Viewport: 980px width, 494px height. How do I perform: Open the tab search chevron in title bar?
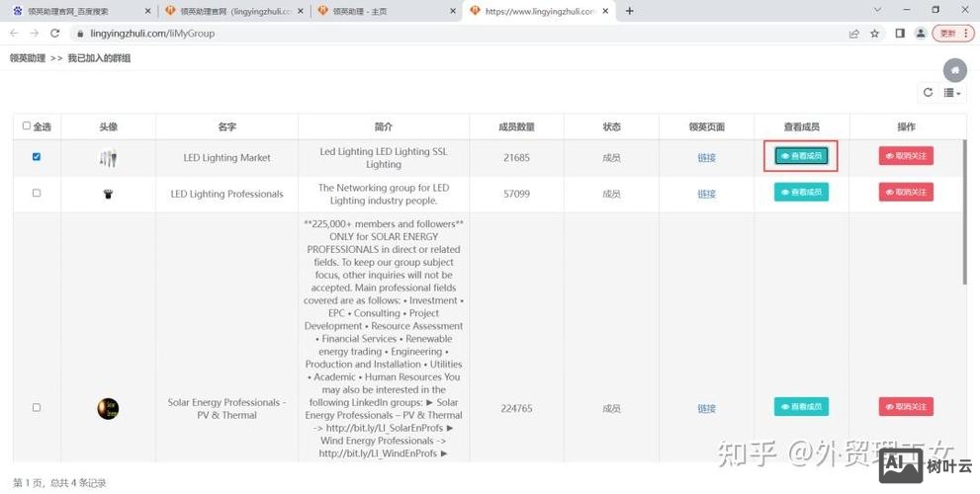point(877,11)
